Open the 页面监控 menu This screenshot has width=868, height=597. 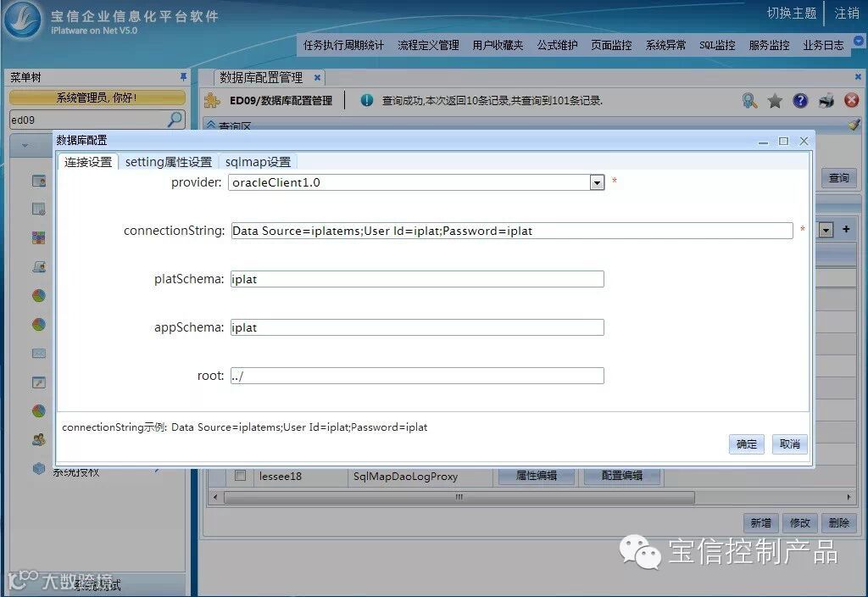pyautogui.click(x=611, y=46)
